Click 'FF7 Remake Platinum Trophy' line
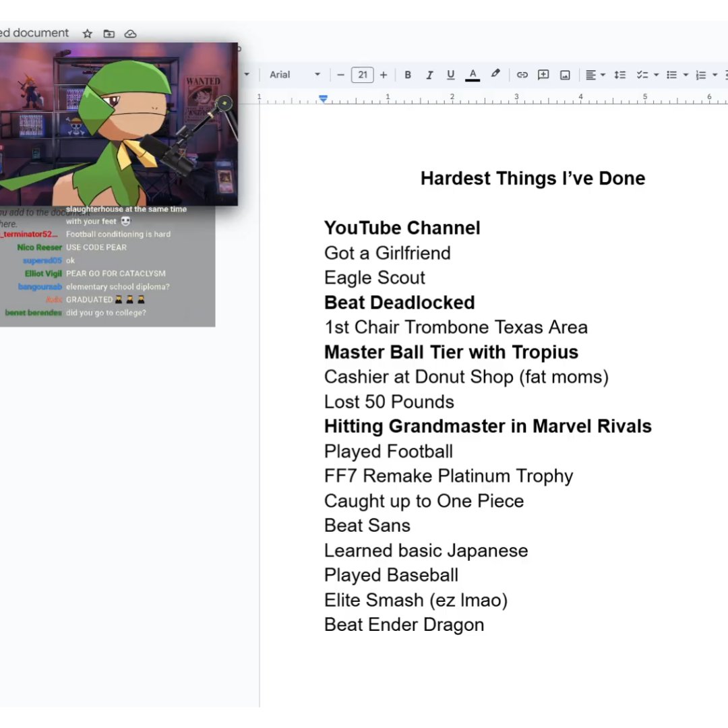The height and width of the screenshot is (728, 728). tap(448, 476)
